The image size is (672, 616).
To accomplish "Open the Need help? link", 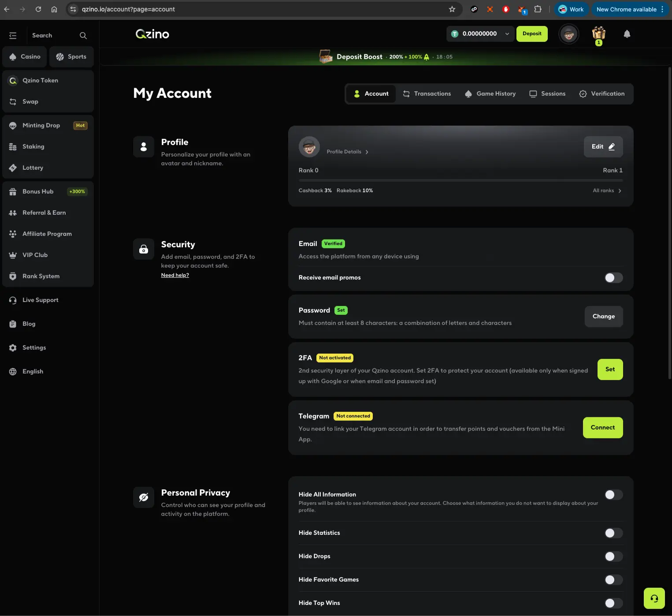I will click(x=175, y=275).
